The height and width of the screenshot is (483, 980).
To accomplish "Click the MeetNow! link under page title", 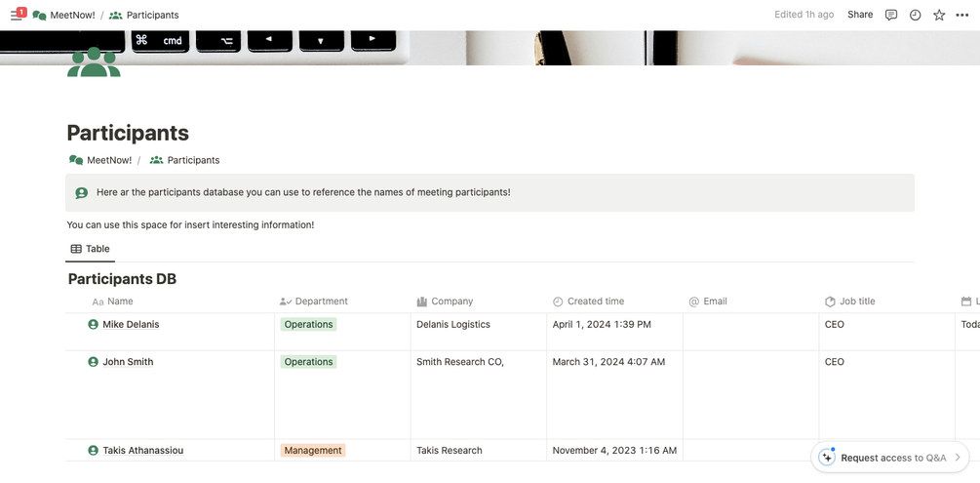I will 108,160.
